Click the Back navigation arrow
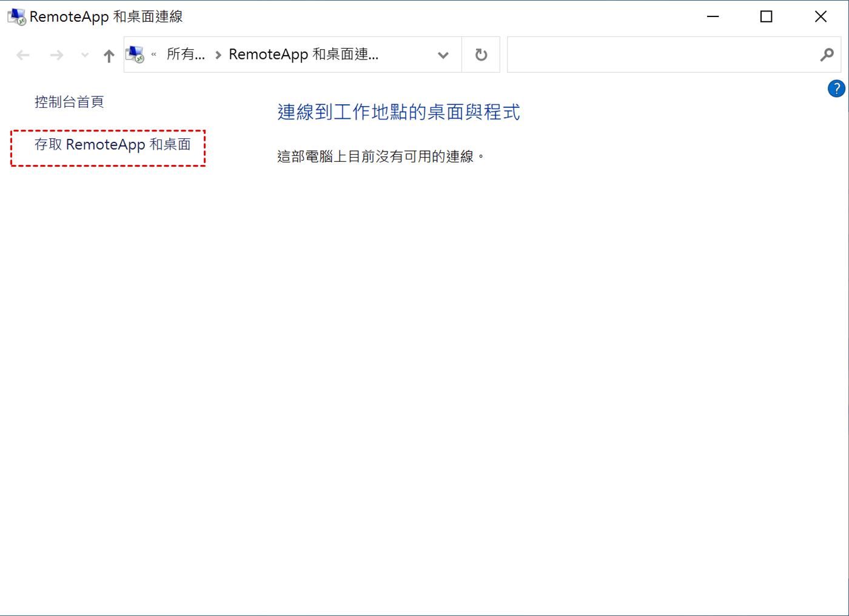This screenshot has height=616, width=849. coord(23,55)
